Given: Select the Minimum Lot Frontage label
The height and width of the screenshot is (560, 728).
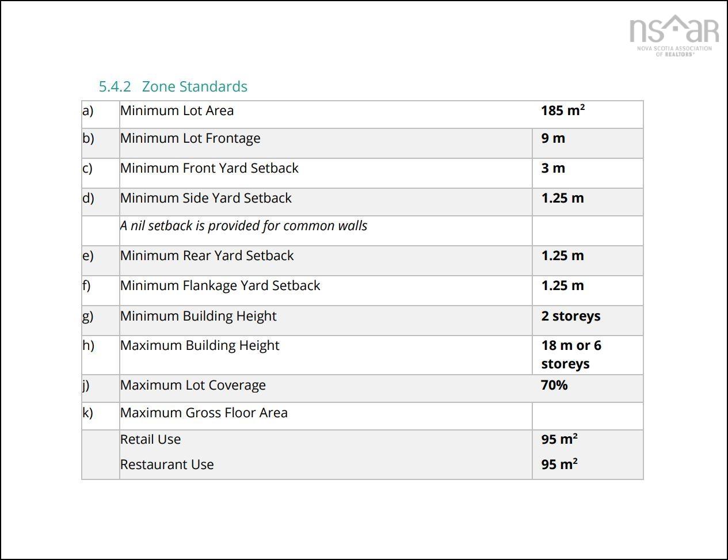Looking at the screenshot, I should point(190,138).
